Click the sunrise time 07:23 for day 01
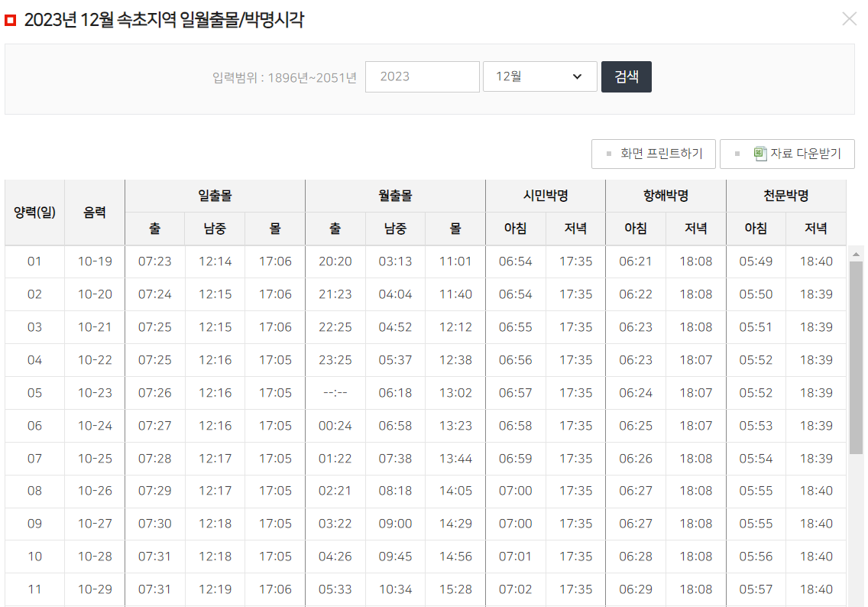Viewport: 868px width, 607px height. pos(154,261)
